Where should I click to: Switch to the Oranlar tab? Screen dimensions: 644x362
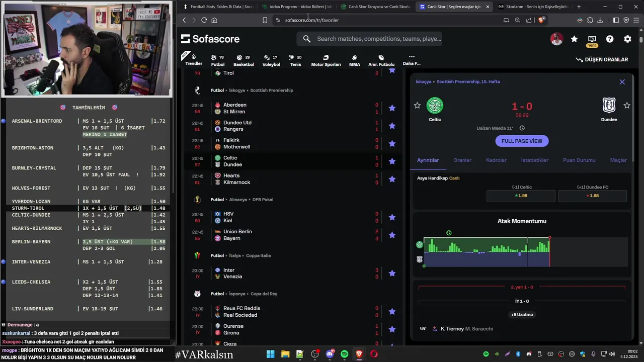(x=462, y=160)
